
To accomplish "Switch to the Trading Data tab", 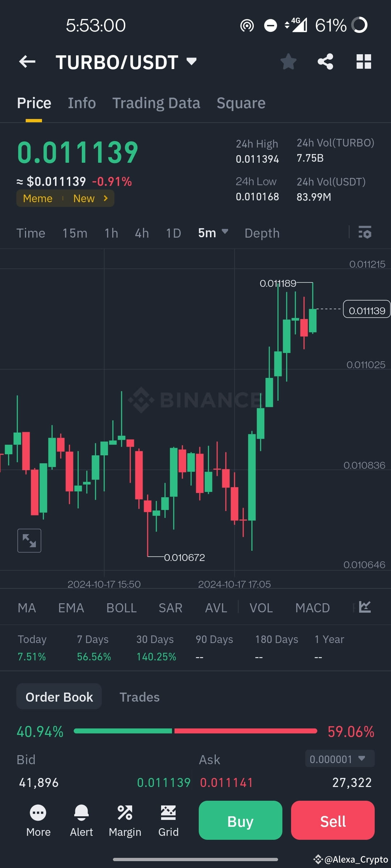I will [156, 103].
